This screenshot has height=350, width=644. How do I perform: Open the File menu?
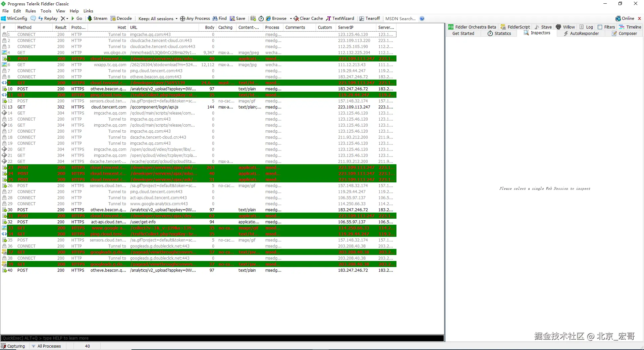(5, 11)
